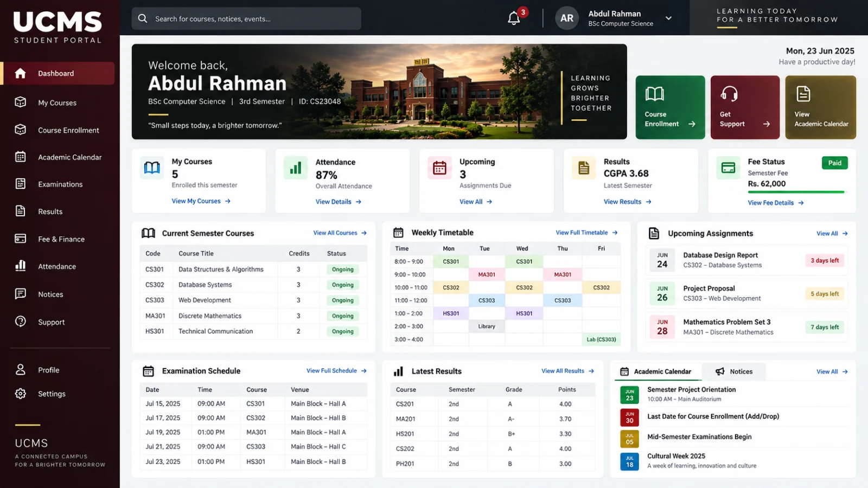
Task: Click the calendar icon on Upcoming card
Action: click(x=439, y=168)
